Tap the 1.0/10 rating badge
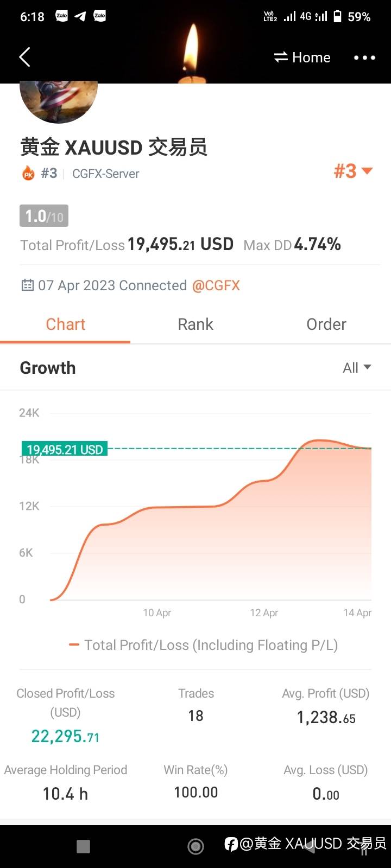 [x=44, y=216]
